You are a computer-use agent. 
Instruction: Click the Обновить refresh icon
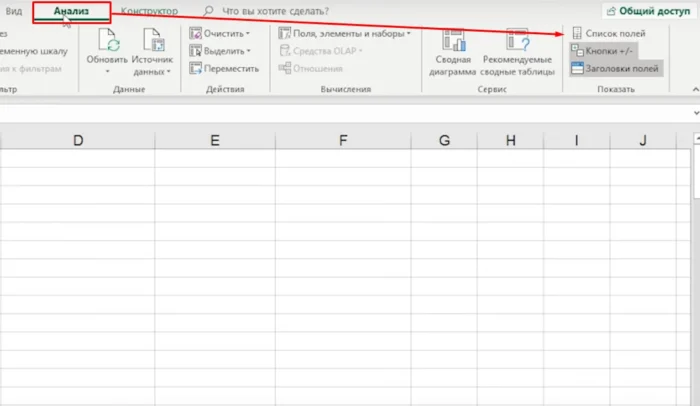[x=112, y=42]
